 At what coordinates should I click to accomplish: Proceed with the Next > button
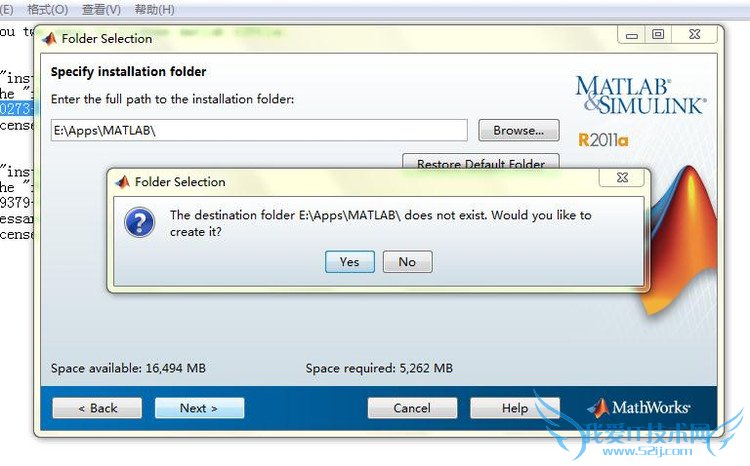click(199, 408)
